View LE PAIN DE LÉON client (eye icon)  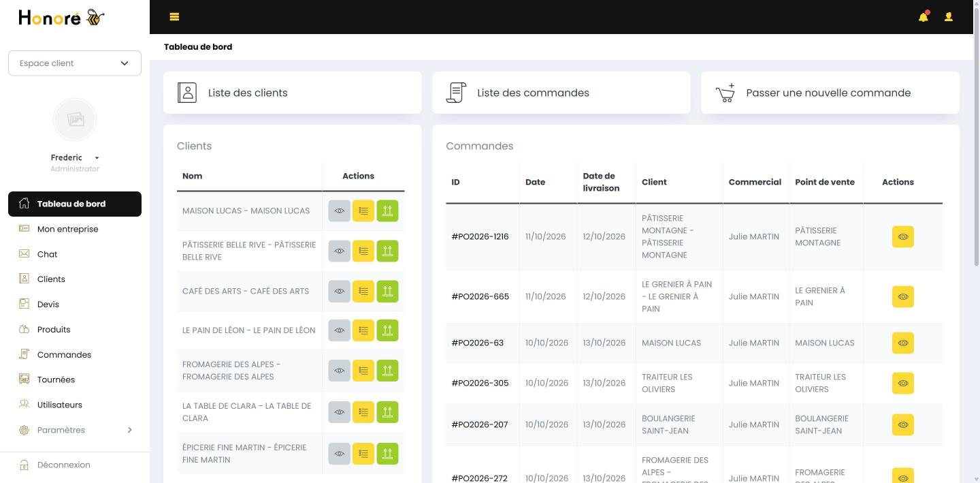click(339, 330)
